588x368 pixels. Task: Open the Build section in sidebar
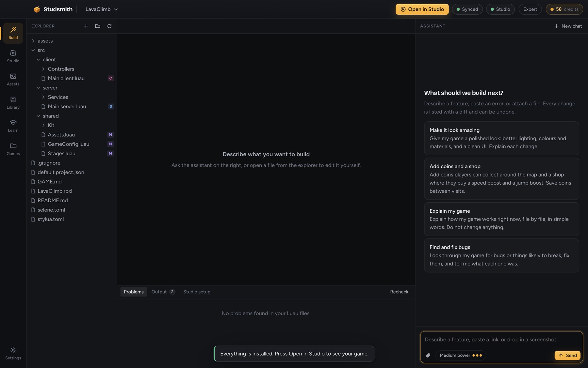coord(13,33)
